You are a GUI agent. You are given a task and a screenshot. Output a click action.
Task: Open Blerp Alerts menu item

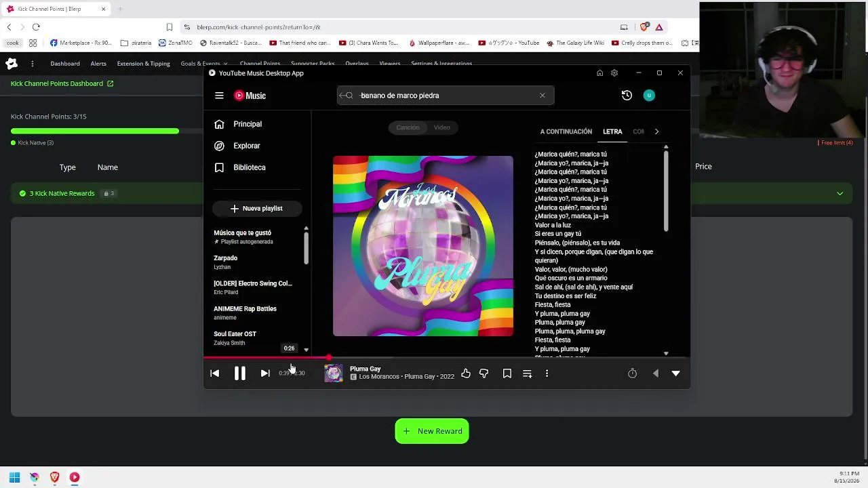click(x=98, y=64)
